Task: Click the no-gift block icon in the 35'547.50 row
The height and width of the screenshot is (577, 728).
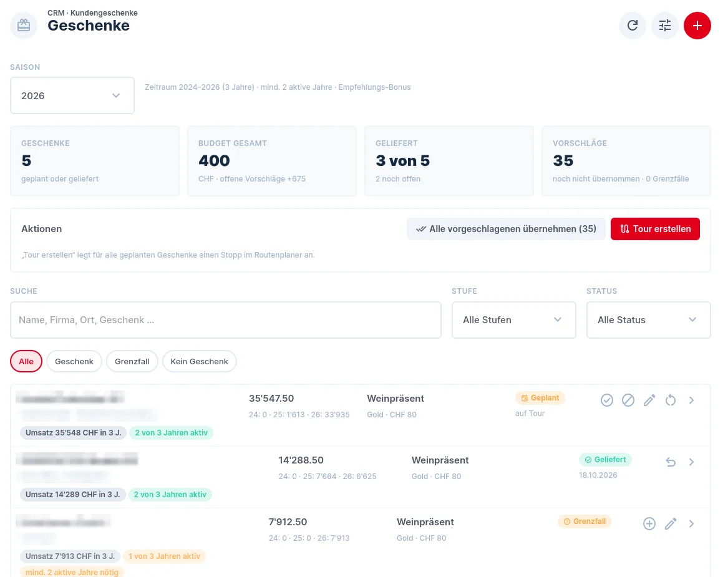Action: pos(628,400)
